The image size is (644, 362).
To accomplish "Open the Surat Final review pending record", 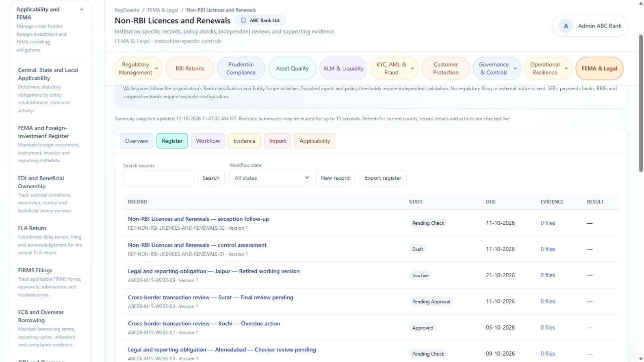I will click(210, 297).
